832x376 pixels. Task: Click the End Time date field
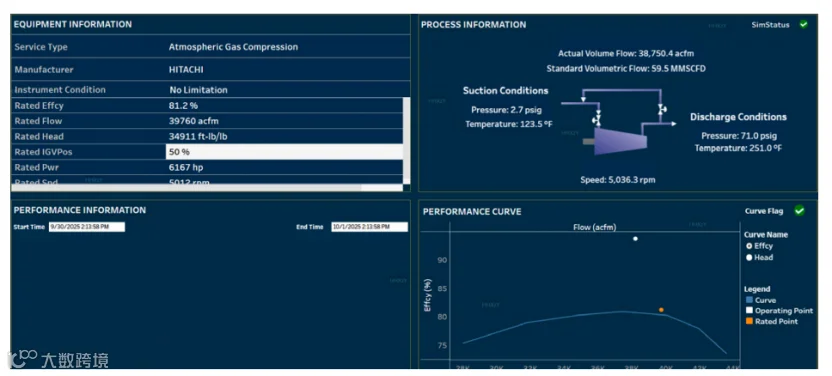point(370,227)
